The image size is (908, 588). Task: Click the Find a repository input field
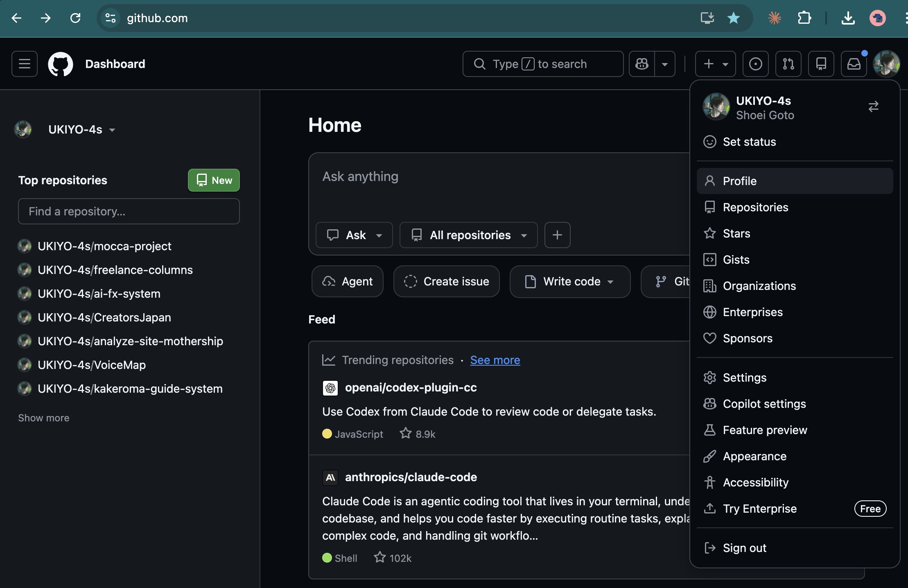click(x=129, y=211)
